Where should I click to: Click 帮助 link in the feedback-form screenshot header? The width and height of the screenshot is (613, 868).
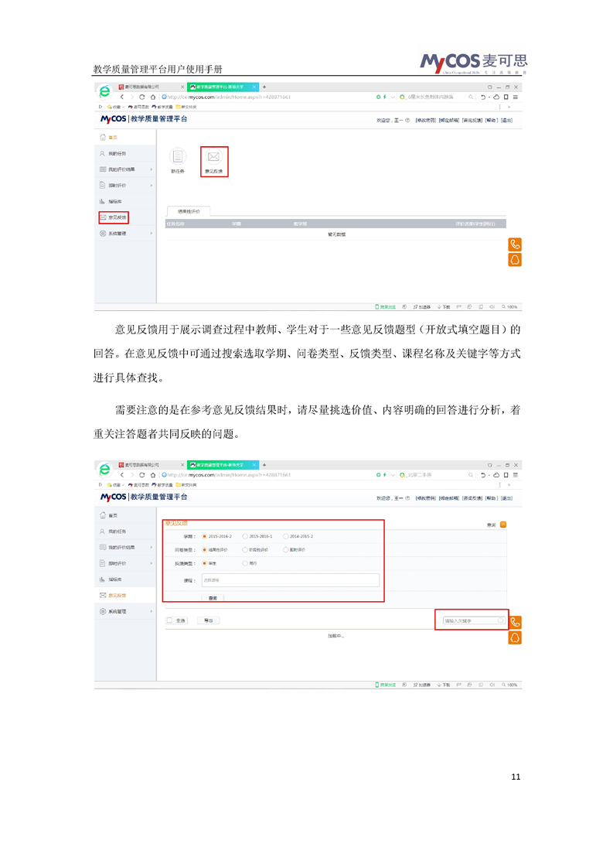coord(492,498)
